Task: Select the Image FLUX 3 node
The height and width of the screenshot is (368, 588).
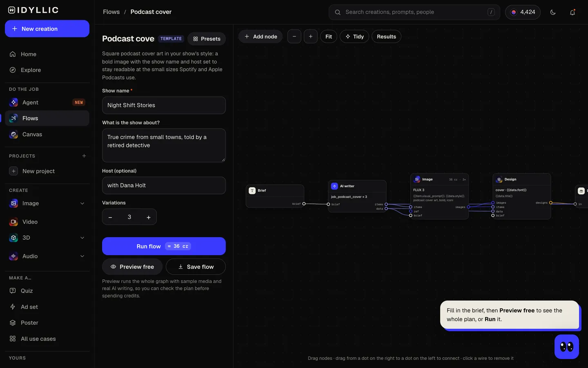Action: [439, 196]
